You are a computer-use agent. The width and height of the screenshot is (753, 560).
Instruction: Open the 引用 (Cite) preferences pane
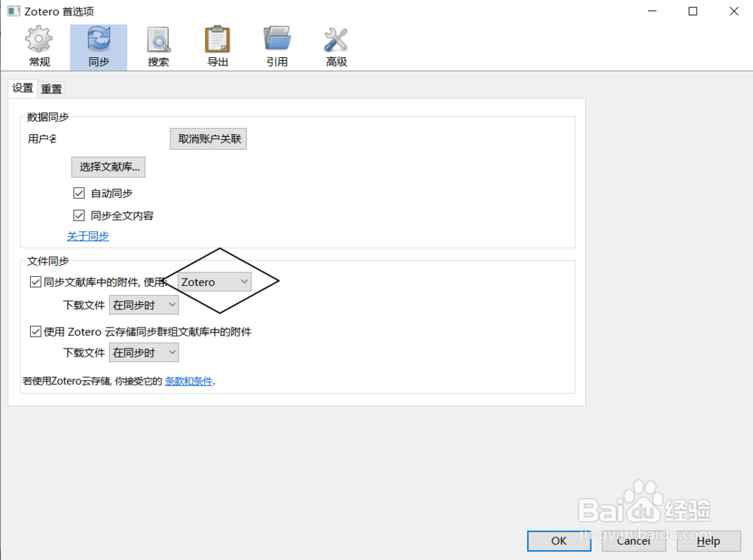click(x=277, y=47)
